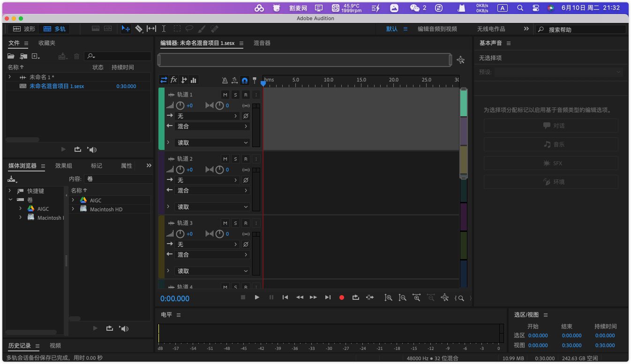Expand the 未命名 1 file entry
Screen dimensions: 631x364
click(10, 77)
